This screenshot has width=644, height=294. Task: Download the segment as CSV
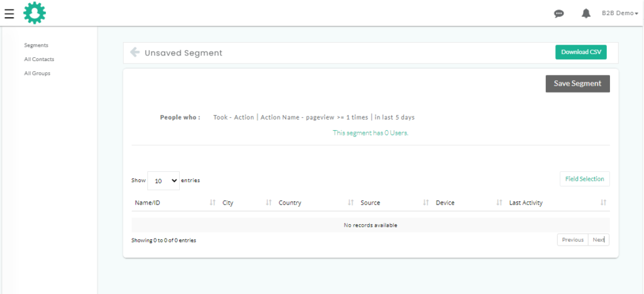(580, 52)
